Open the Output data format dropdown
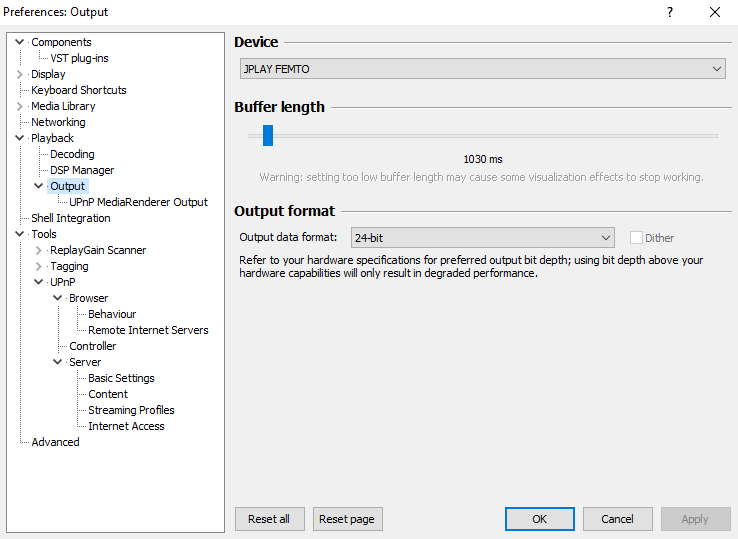The height and width of the screenshot is (539, 738). pyautogui.click(x=482, y=238)
